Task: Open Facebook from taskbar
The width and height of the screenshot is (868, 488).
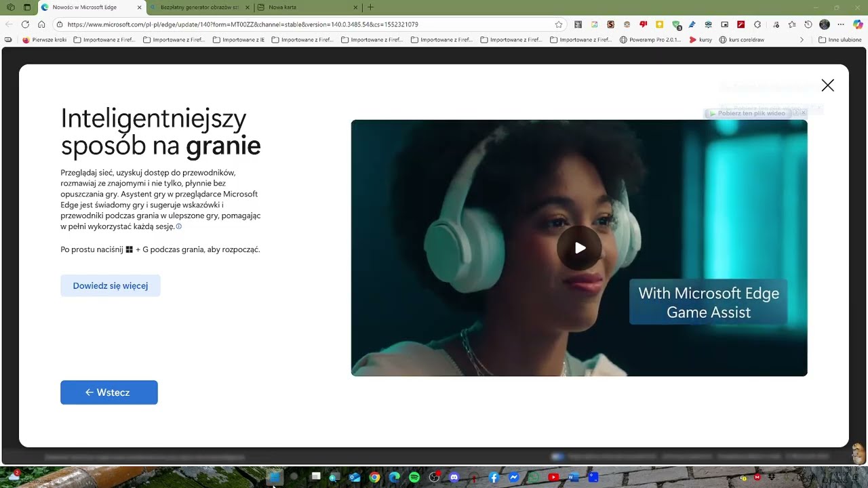Action: coord(494,477)
